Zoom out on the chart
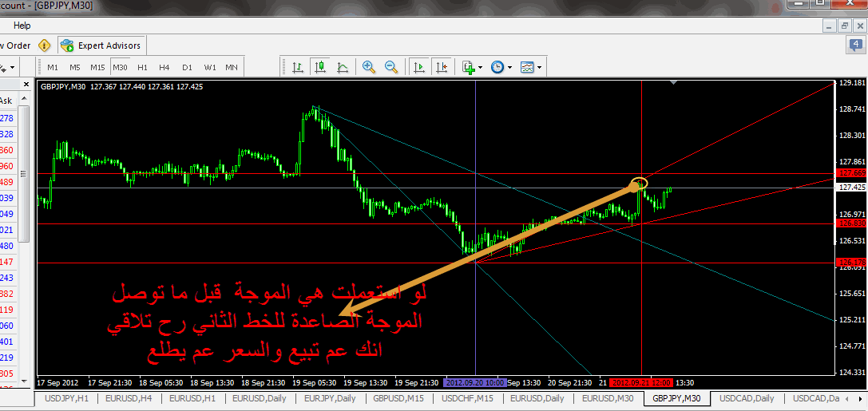Image resolution: width=868 pixels, height=411 pixels. [x=391, y=68]
